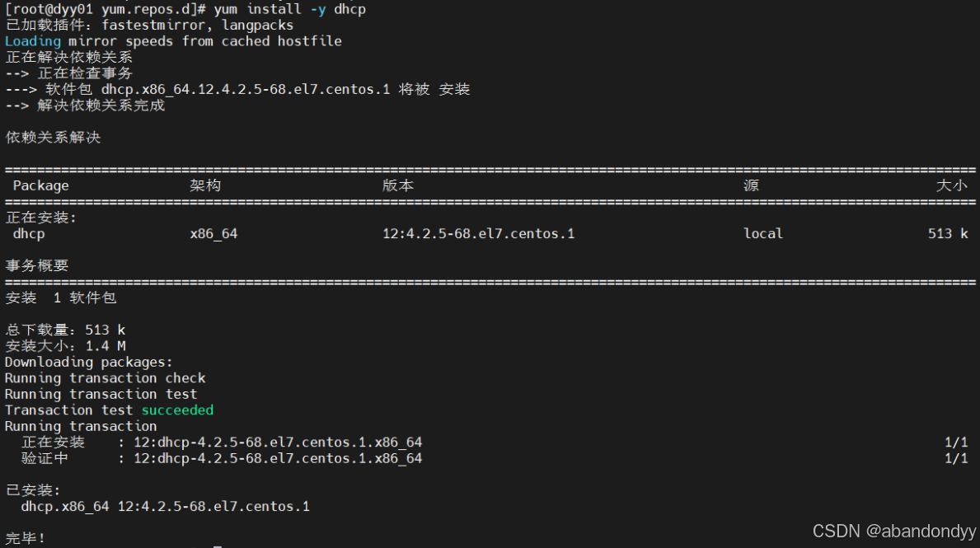The image size is (980, 548).
Task: Click version '12:4.2.5-68.el7.centos.1' in table
Action: (478, 234)
